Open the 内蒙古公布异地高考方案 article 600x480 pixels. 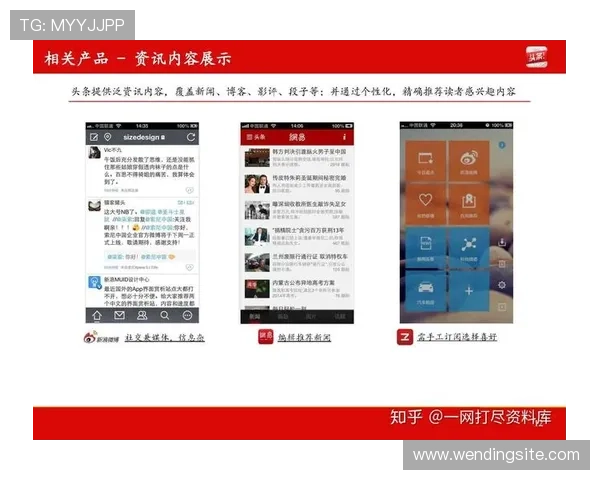(x=297, y=289)
